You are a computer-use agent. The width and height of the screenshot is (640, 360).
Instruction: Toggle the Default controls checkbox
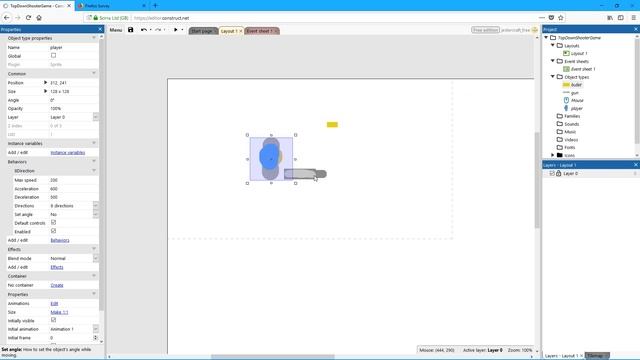coord(53,222)
